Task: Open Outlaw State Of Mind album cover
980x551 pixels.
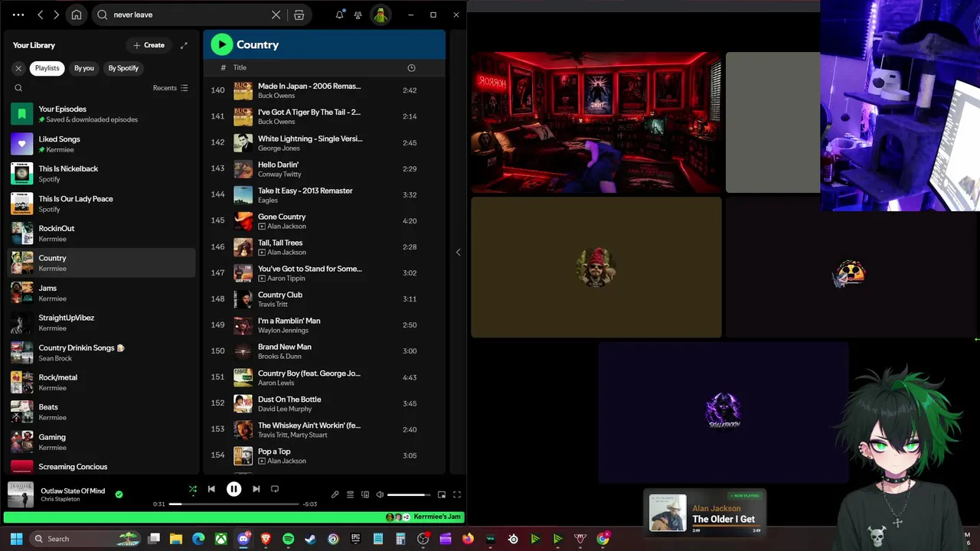Action: tap(21, 494)
